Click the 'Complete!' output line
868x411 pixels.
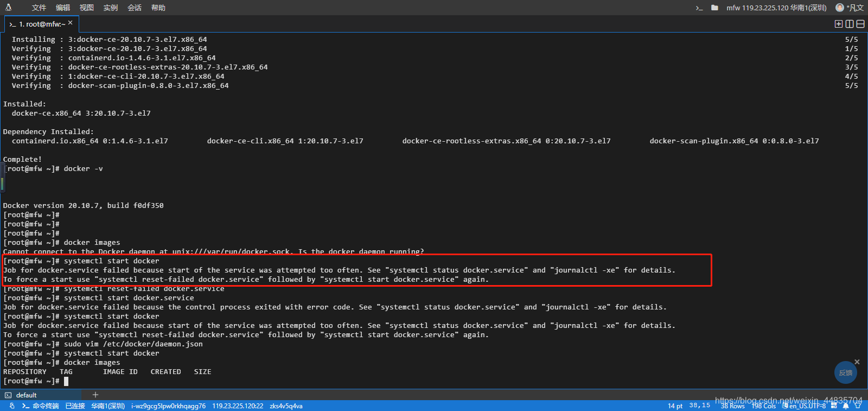(x=23, y=160)
